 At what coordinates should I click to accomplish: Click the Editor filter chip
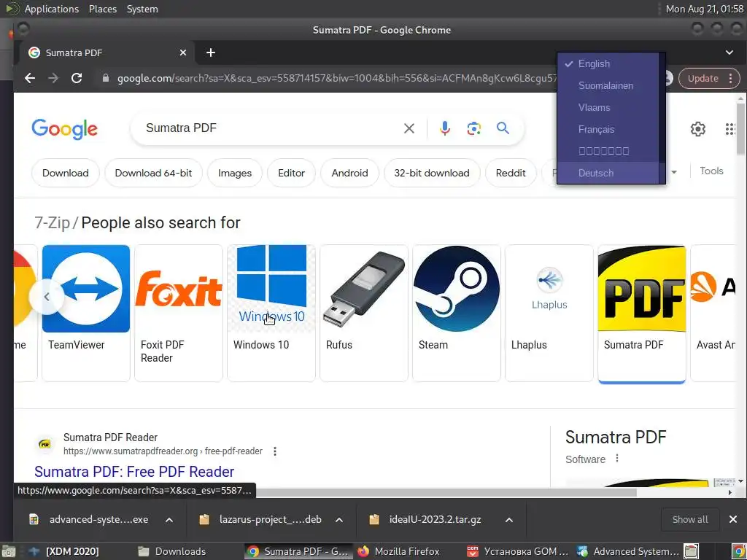(291, 173)
